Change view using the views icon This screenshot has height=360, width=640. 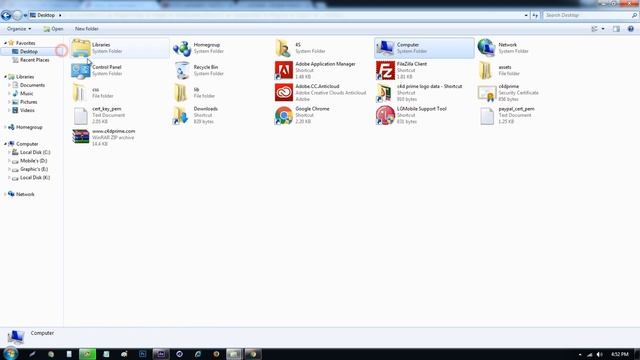(x=595, y=29)
